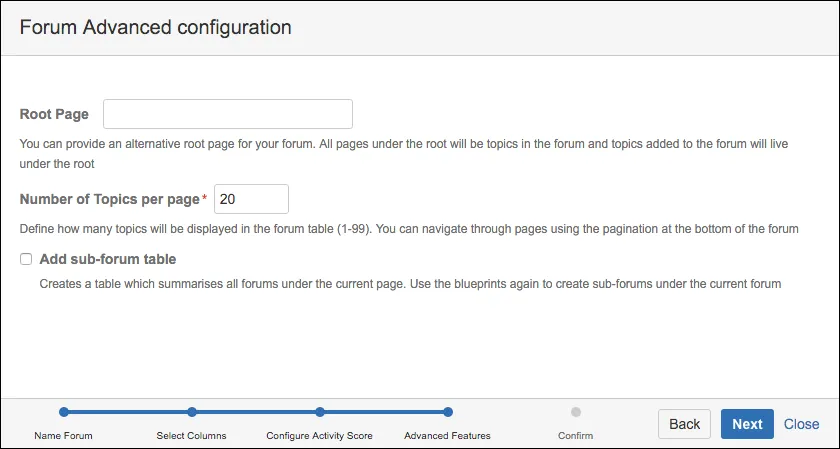Click the Root Page input field
This screenshot has height=449, width=840.
pyautogui.click(x=228, y=114)
